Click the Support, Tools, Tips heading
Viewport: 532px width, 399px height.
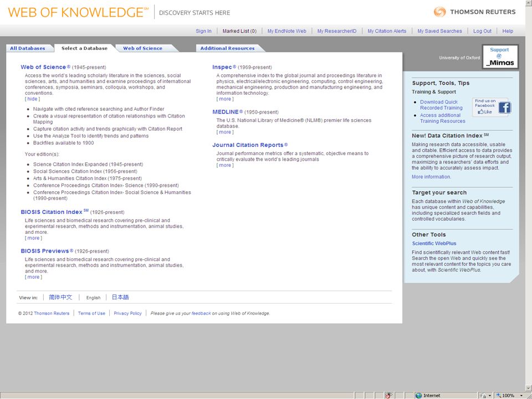click(x=441, y=83)
